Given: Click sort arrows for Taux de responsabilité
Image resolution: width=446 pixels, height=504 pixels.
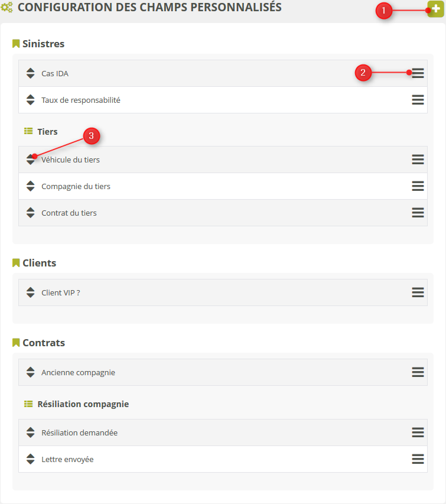Looking at the screenshot, I should pos(31,100).
